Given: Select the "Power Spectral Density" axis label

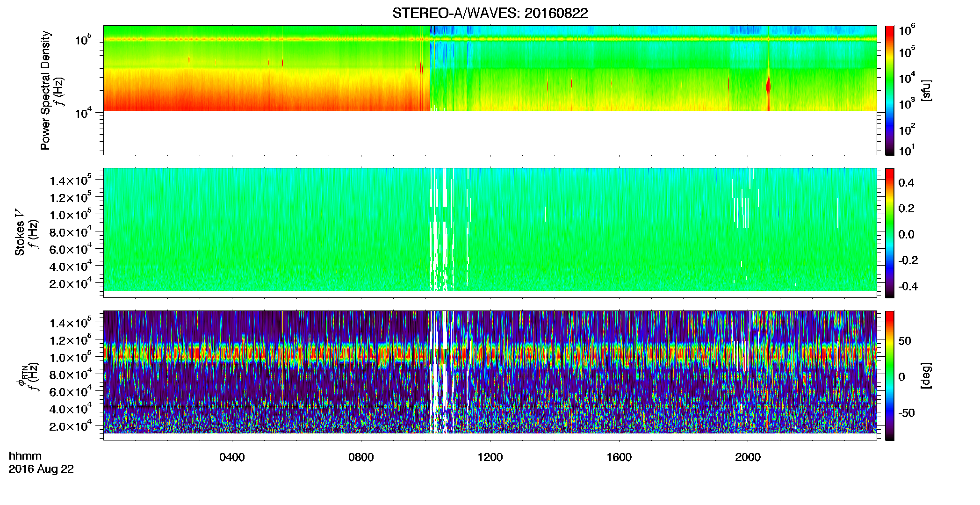Looking at the screenshot, I should [x=45, y=90].
